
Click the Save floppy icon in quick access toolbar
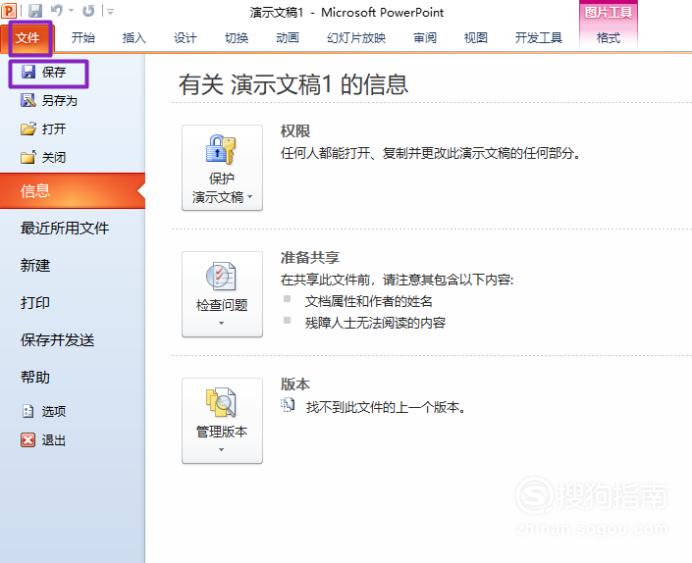tap(35, 11)
